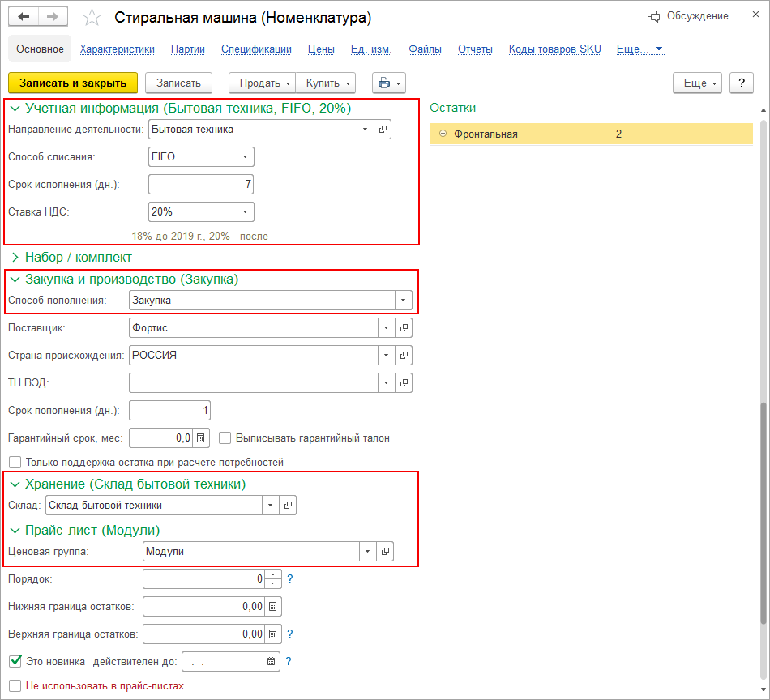This screenshot has width=770, height=700.
Task: Enable Выписывать гарантийный талон checkbox
Action: click(225, 437)
